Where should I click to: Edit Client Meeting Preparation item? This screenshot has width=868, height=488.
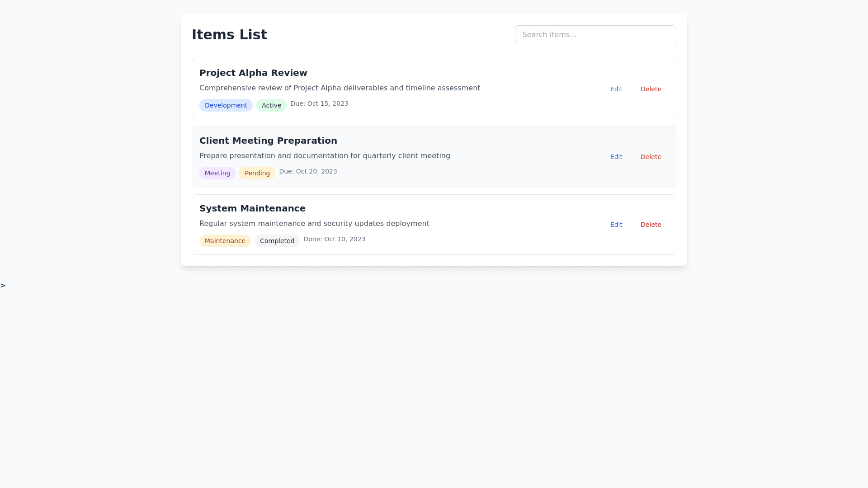[x=616, y=157]
